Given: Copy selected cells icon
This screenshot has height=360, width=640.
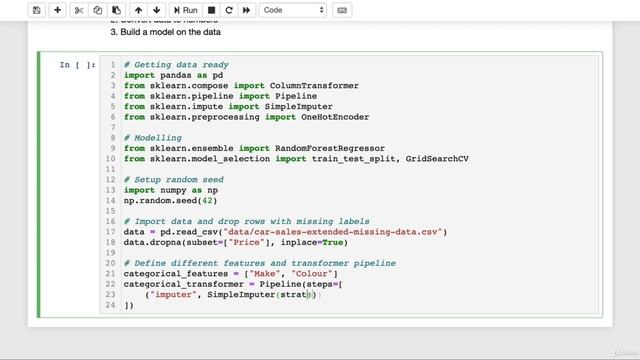Looking at the screenshot, I should point(98,10).
